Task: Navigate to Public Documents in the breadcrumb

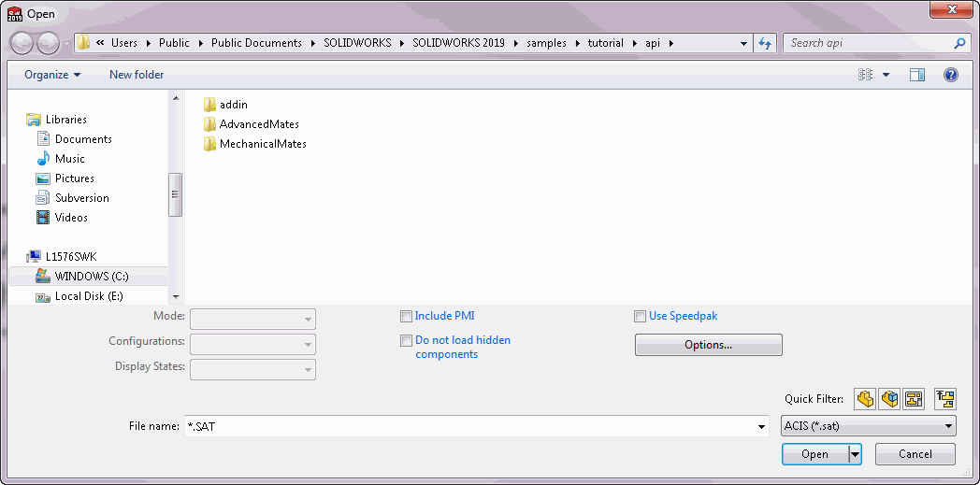Action: 256,43
